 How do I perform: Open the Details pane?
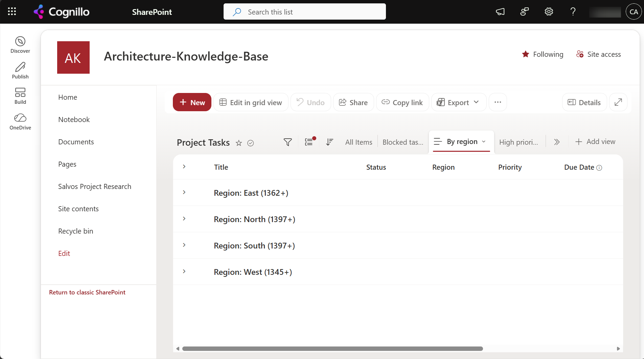584,102
